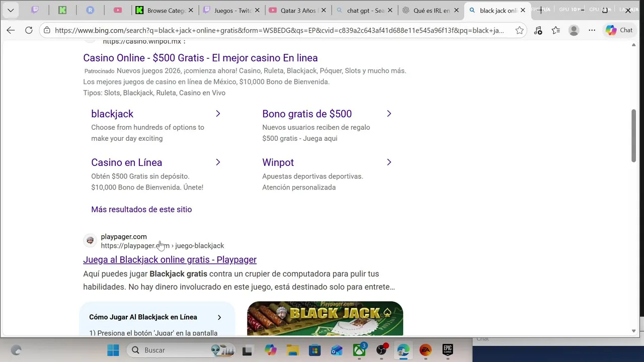
Task: Open Epic Games Launcher from taskbar
Action: pos(448,350)
